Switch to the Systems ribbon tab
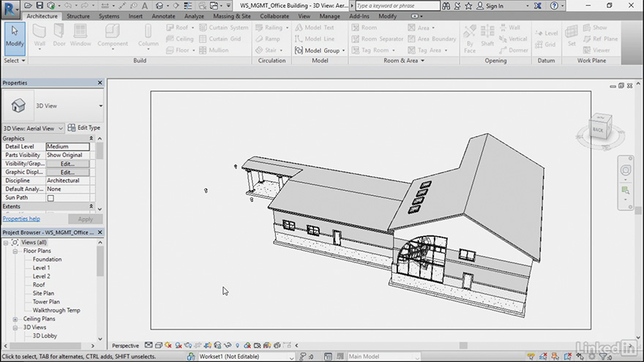Screen dimensions: 644x362 109,16
